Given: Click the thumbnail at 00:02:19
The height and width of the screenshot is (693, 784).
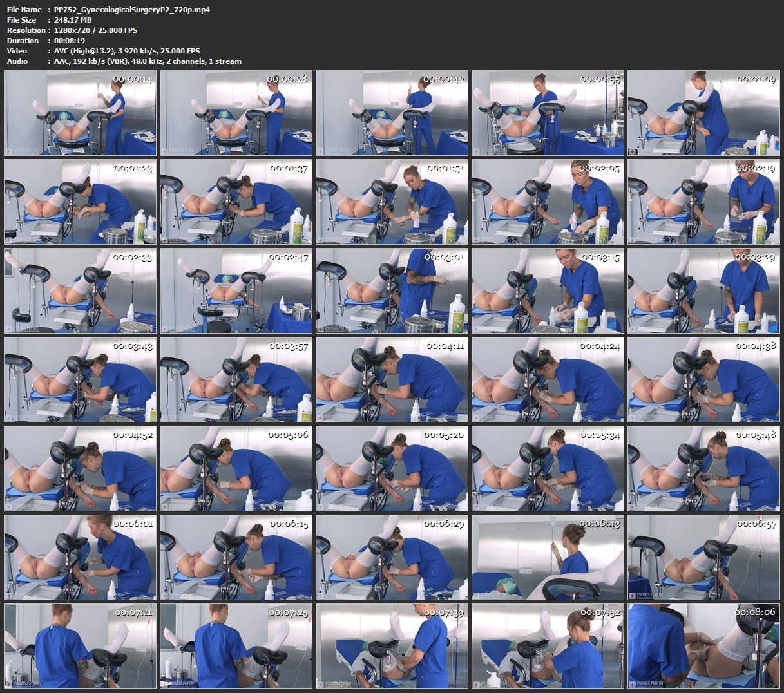Looking at the screenshot, I should [703, 202].
